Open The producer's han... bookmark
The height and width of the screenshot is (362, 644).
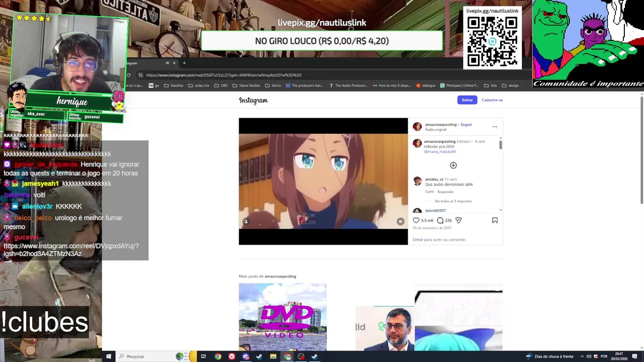coord(304,85)
